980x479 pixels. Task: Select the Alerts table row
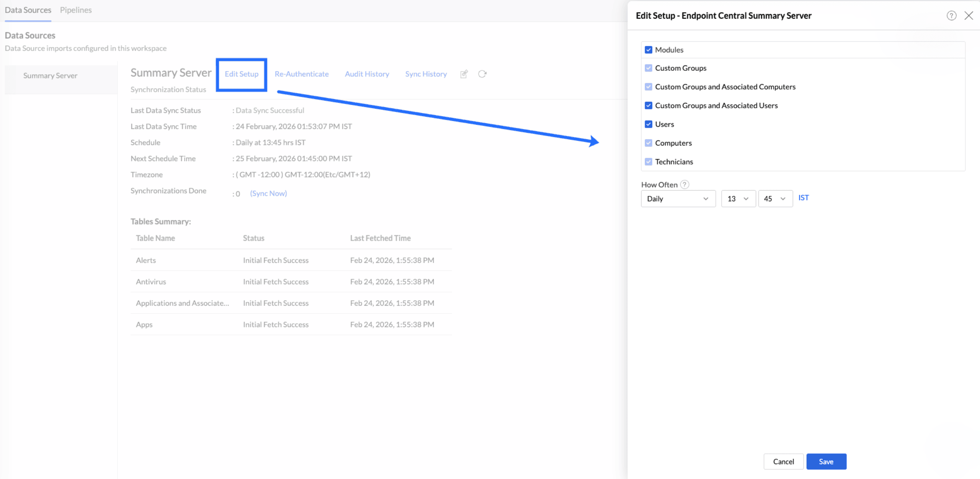pyautogui.click(x=291, y=260)
